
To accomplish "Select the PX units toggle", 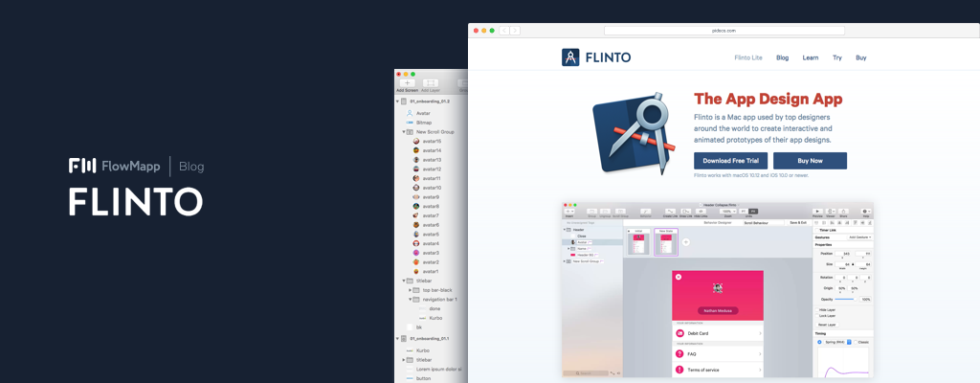I will [x=753, y=211].
